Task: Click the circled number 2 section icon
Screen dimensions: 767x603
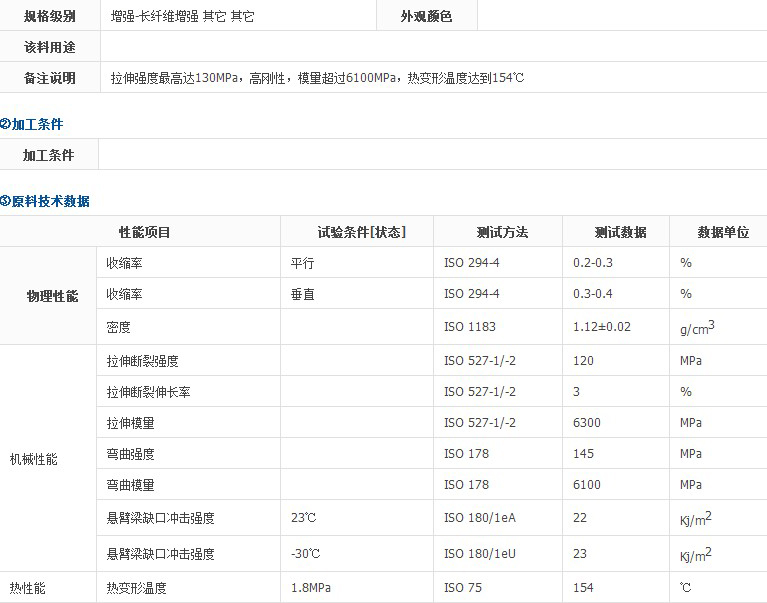Action: (5, 125)
